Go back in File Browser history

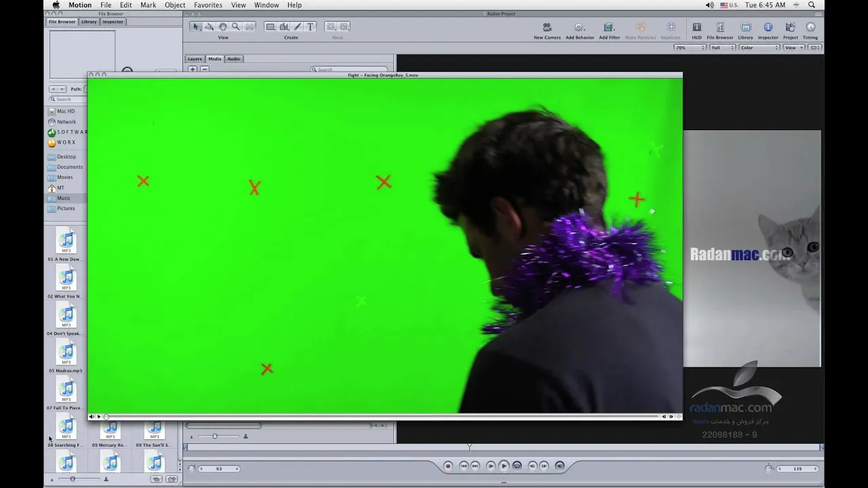[x=54, y=89]
